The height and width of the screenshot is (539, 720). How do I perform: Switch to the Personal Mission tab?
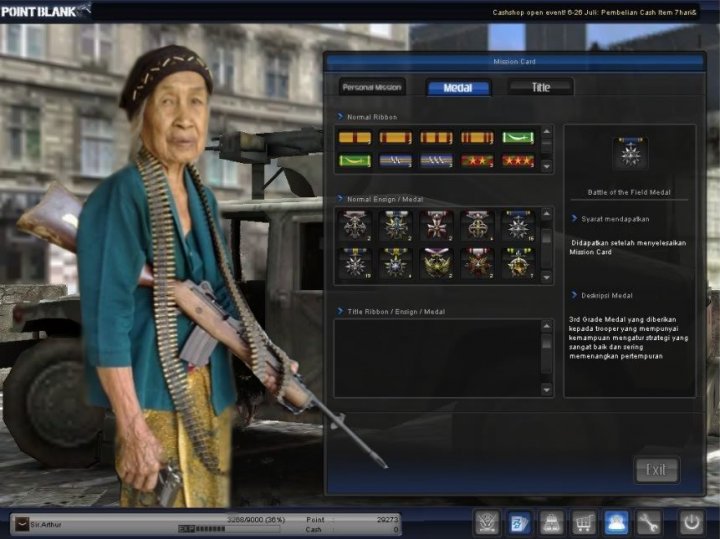click(372, 87)
